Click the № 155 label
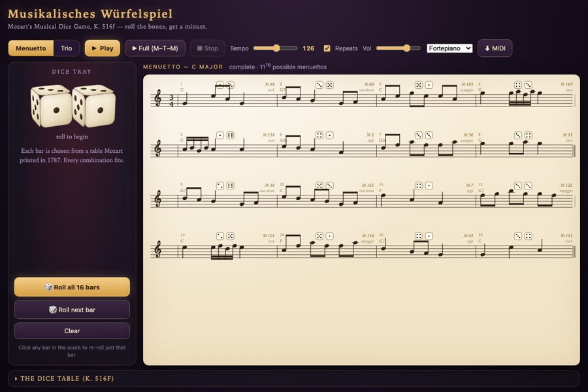Viewport: 588px width, 392px height. [x=367, y=185]
